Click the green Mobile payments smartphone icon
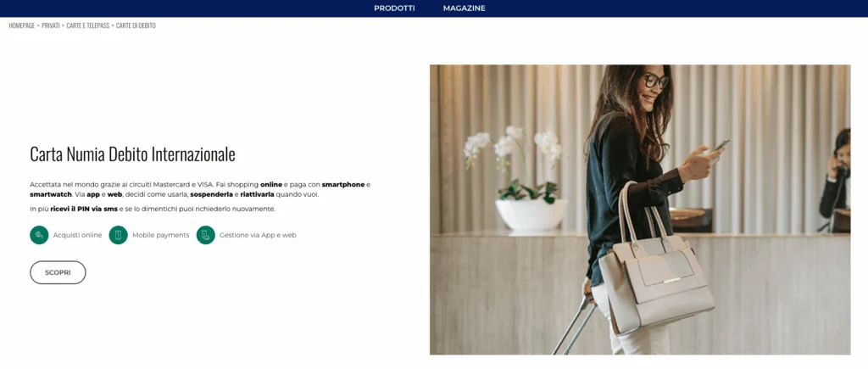 [x=119, y=235]
